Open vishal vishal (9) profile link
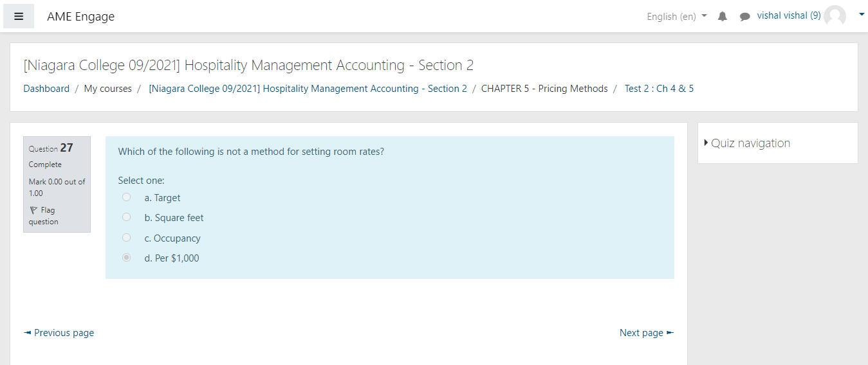Screen dimensions: 868x365 (x=789, y=15)
